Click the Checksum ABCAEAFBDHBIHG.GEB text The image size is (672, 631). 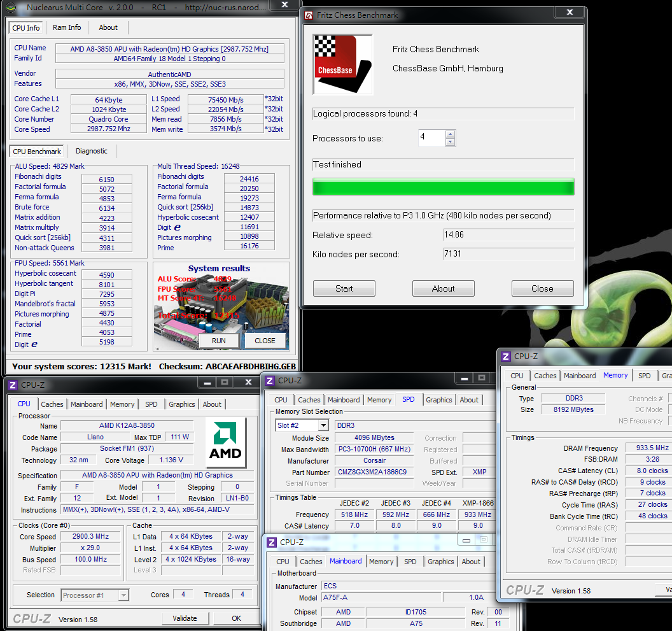pos(227,366)
